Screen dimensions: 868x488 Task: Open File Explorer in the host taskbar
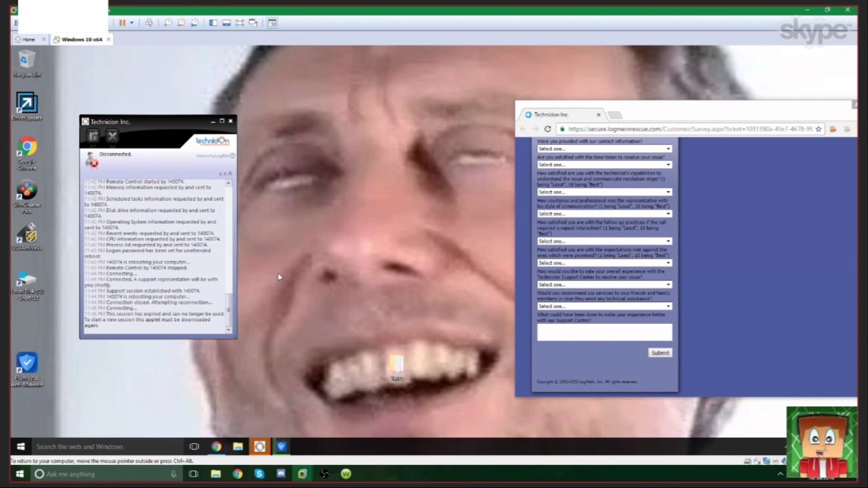click(x=216, y=474)
